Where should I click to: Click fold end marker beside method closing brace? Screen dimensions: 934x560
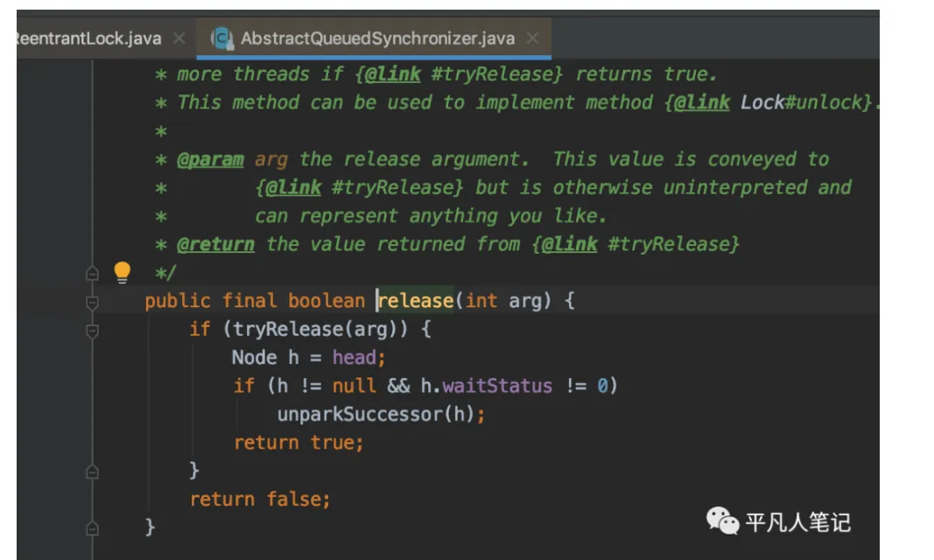click(x=92, y=528)
